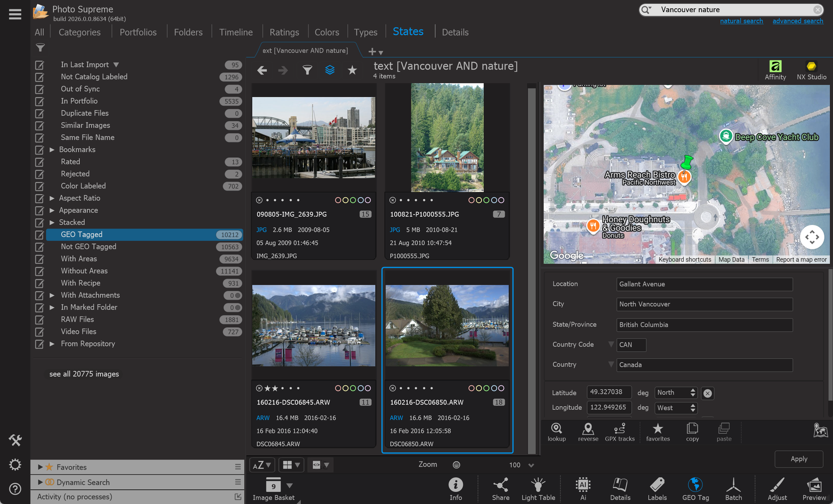
Task: Open the advanced search link
Action: tap(798, 21)
